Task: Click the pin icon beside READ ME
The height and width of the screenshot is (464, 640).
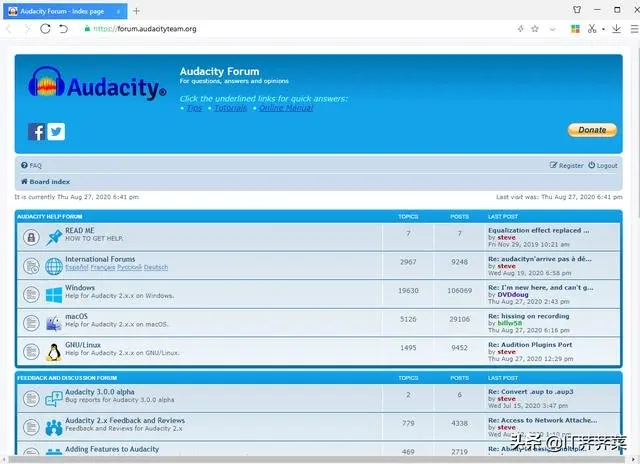Action: click(x=54, y=237)
